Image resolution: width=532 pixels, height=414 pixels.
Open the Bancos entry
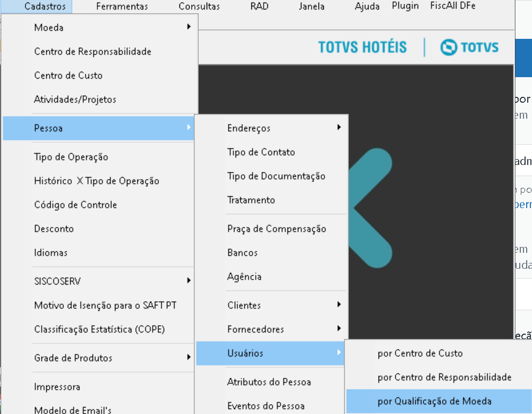[x=272, y=253]
